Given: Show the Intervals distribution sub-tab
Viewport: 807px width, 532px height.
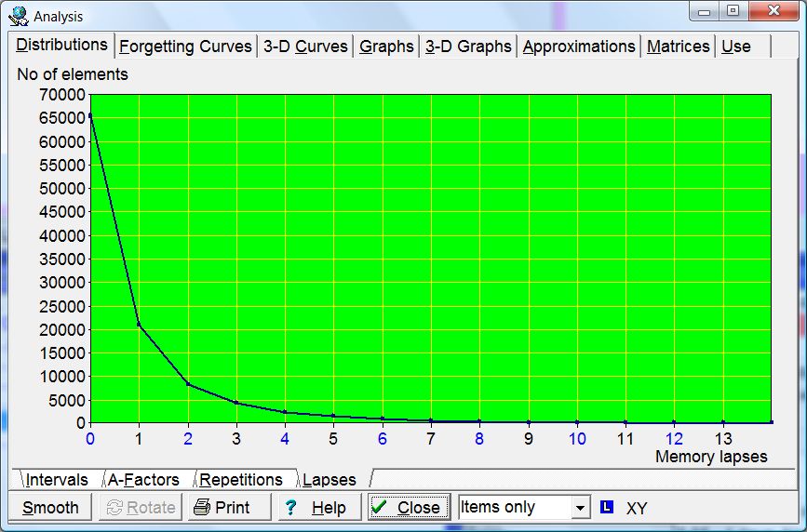Looking at the screenshot, I should 57,480.
